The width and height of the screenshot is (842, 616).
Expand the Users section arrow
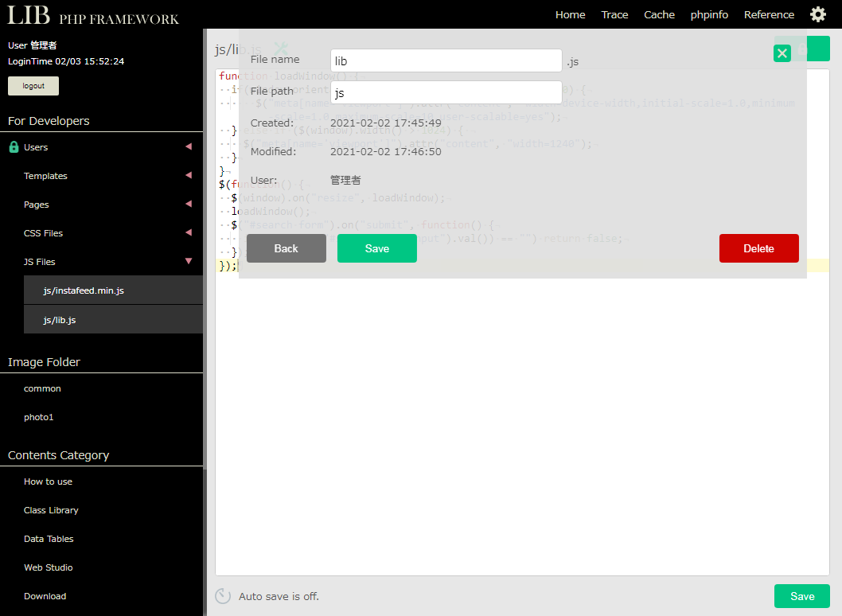pyautogui.click(x=189, y=147)
